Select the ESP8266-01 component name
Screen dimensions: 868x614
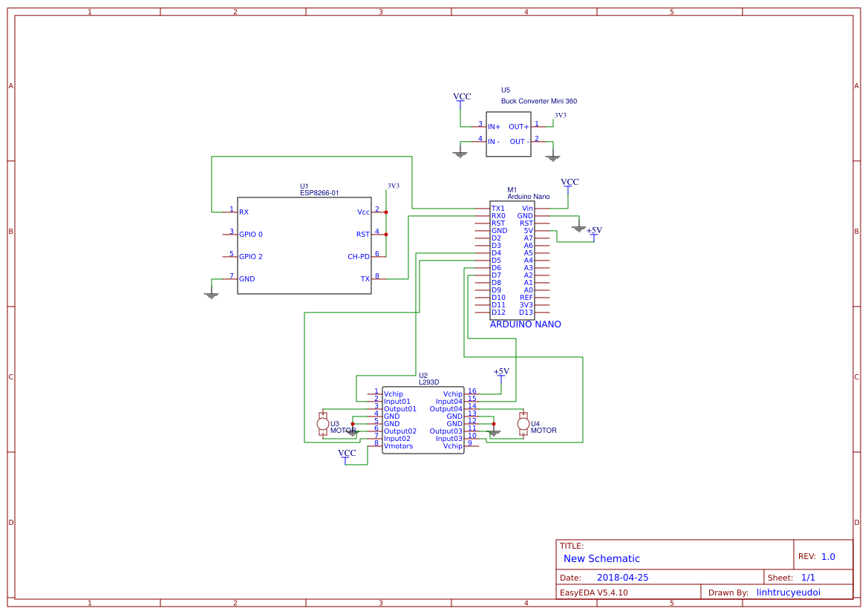(319, 193)
